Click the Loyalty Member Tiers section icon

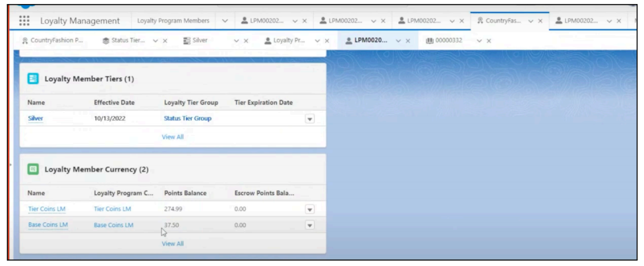34,79
